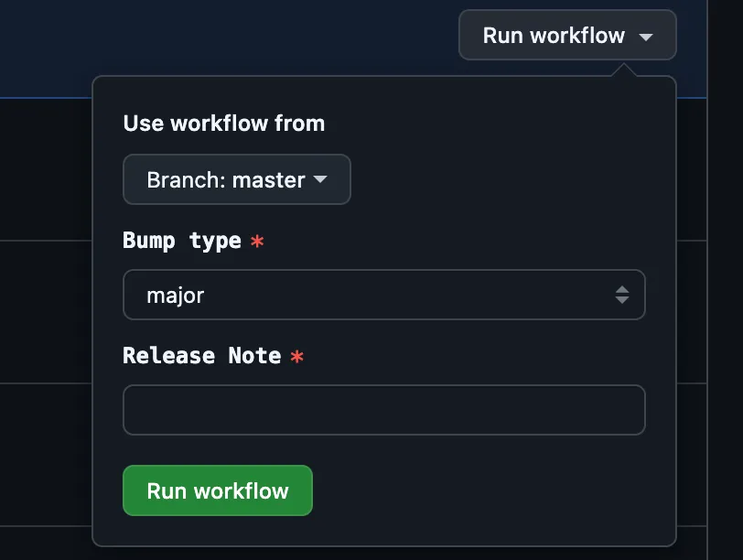743x560 pixels.
Task: Click the green Run workflow button
Action: (x=218, y=490)
